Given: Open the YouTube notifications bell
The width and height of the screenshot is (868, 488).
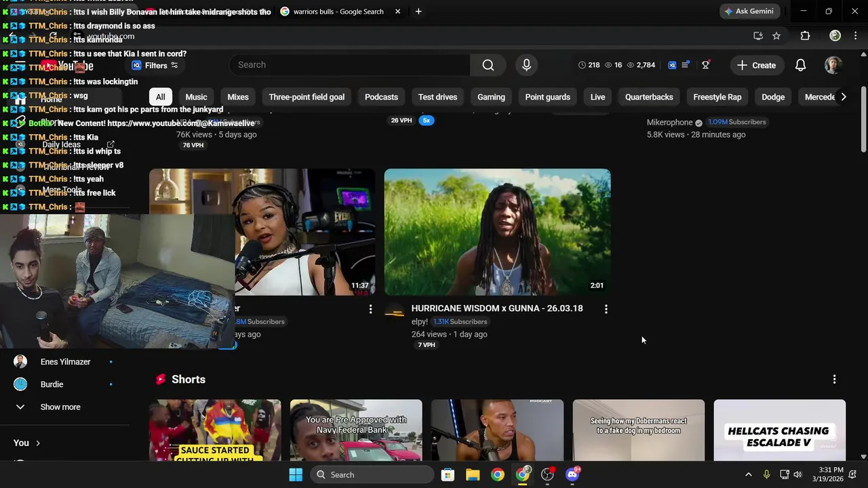Looking at the screenshot, I should [x=800, y=65].
